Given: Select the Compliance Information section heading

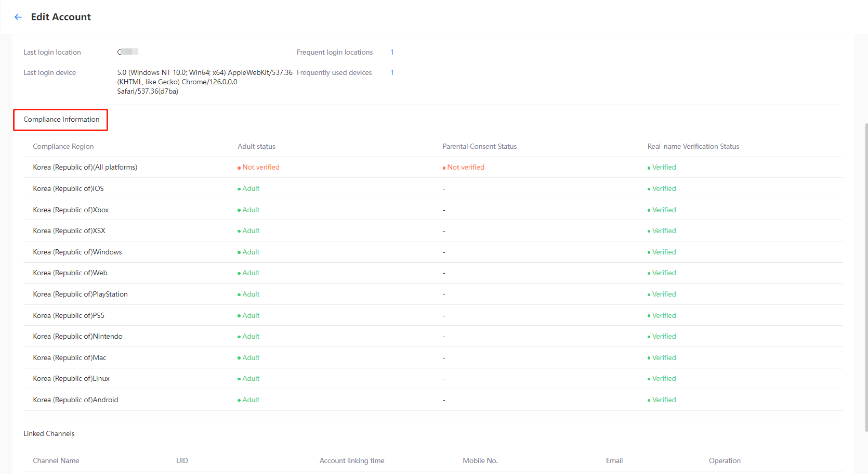Looking at the screenshot, I should tap(61, 120).
